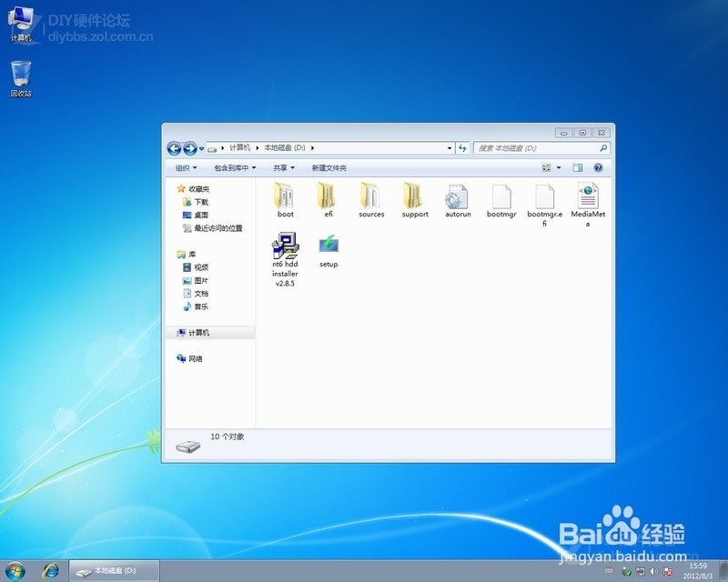728x582 pixels.
Task: Select the bootmgr.efi file
Action: click(545, 198)
